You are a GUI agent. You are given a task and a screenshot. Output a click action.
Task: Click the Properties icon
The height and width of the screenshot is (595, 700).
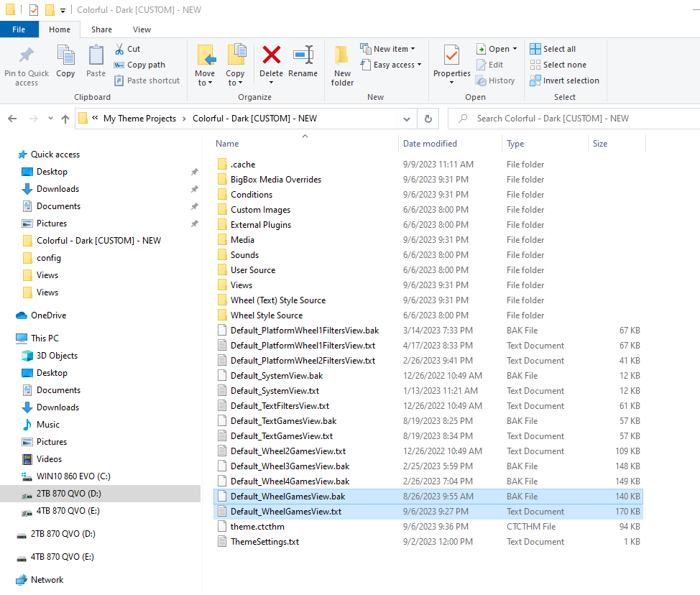tap(452, 55)
